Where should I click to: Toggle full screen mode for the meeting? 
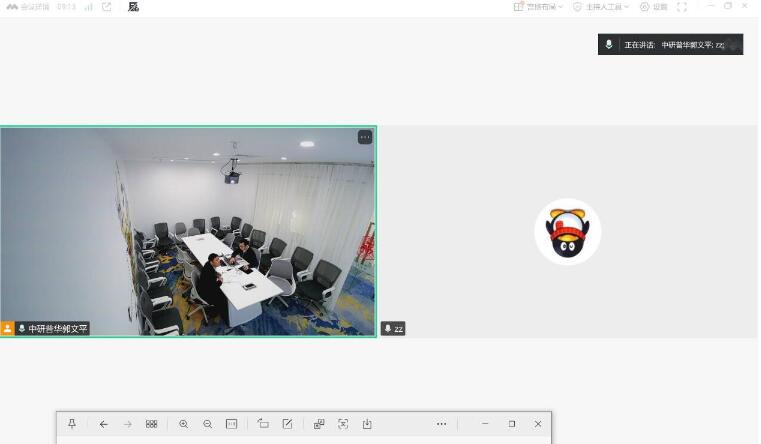[x=682, y=7]
